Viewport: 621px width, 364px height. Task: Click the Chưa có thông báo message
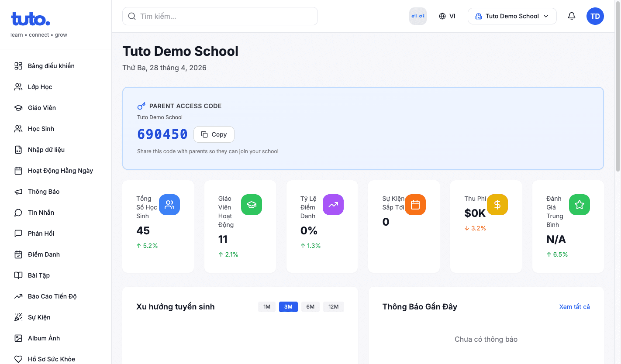click(486, 339)
